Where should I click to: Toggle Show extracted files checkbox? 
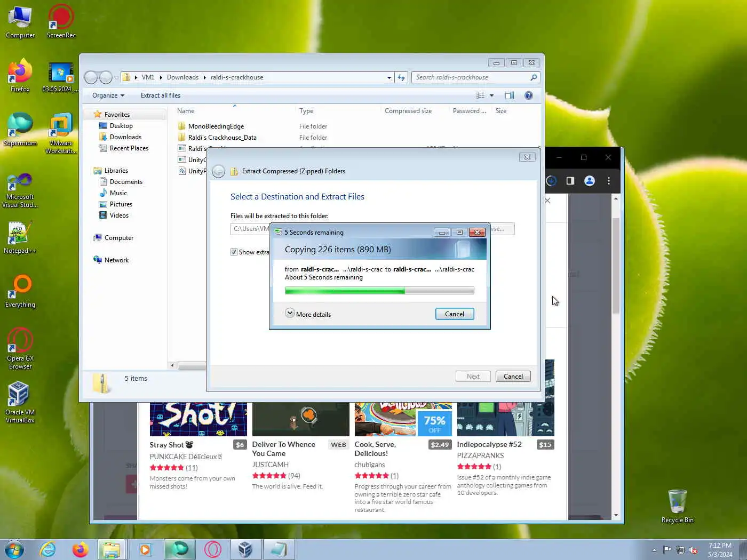point(234,252)
